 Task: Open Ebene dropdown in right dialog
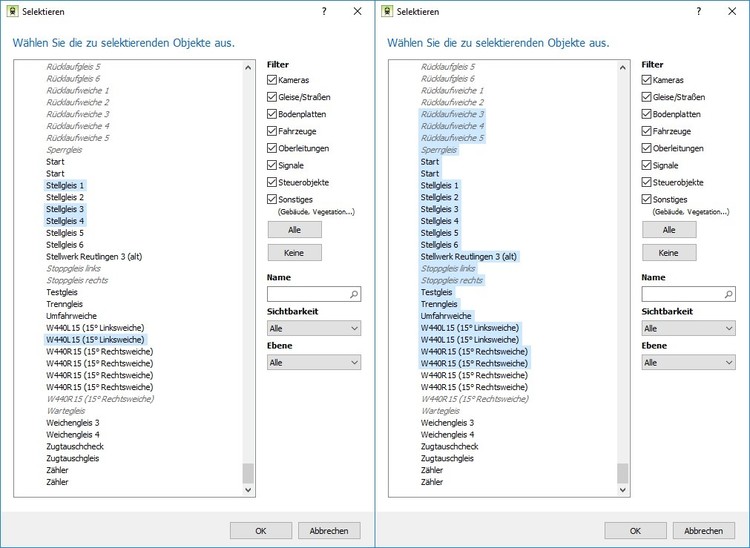[x=688, y=362]
